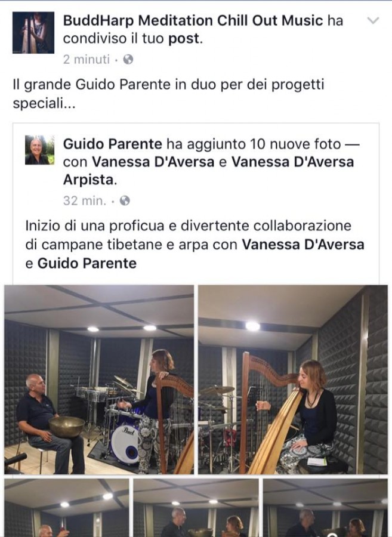Tap Guido Parente's profile avatar
The image size is (392, 537).
pos(39,150)
